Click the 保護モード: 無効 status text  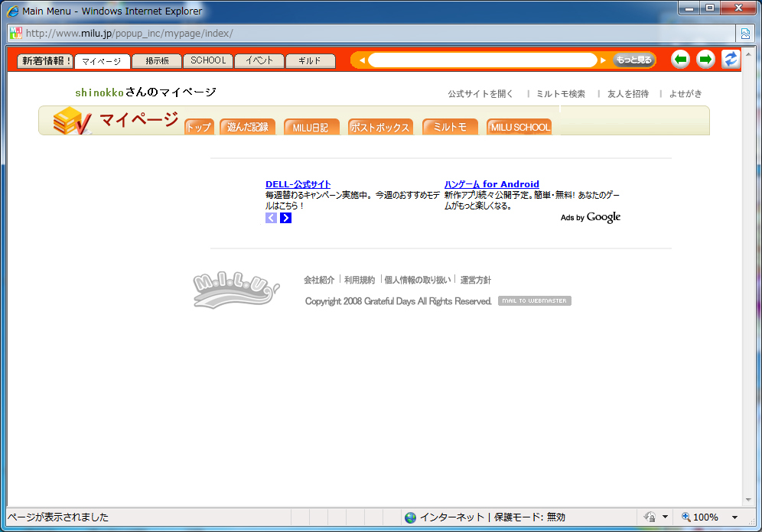529,517
